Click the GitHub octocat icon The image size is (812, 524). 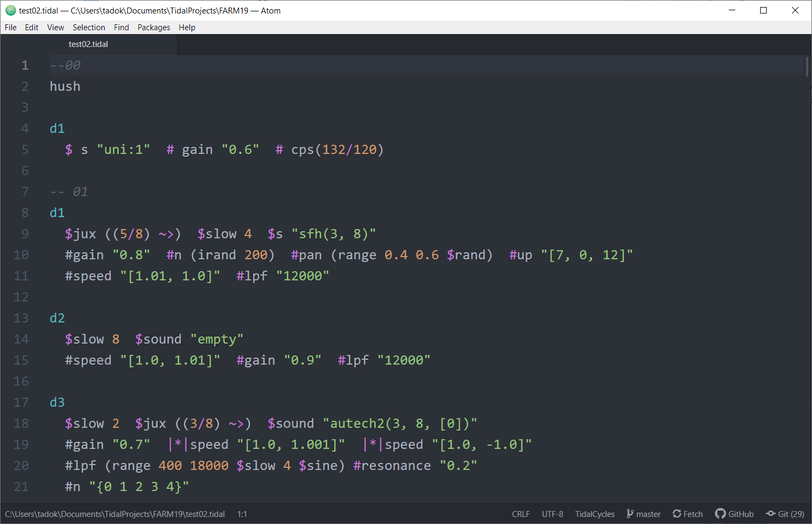(x=720, y=514)
